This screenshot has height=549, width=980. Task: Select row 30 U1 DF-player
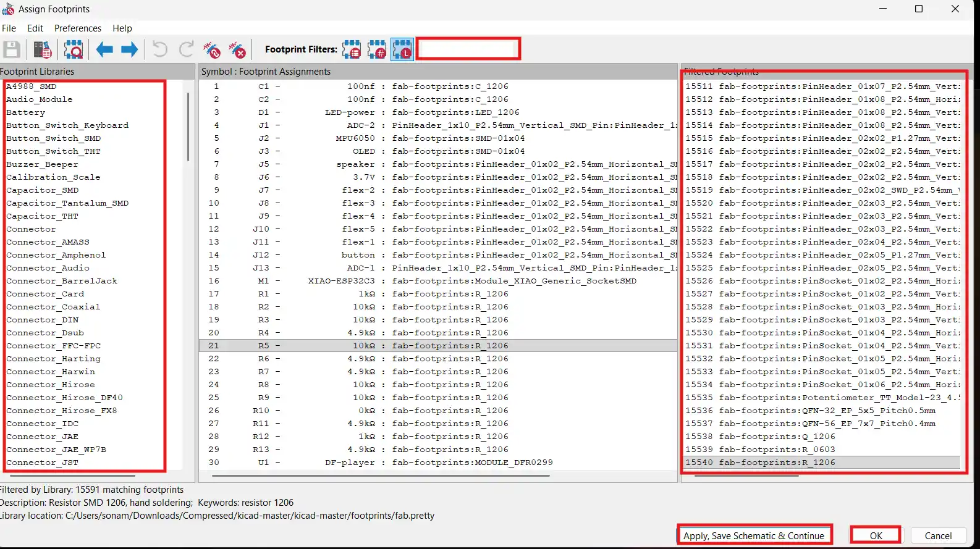[x=438, y=463]
